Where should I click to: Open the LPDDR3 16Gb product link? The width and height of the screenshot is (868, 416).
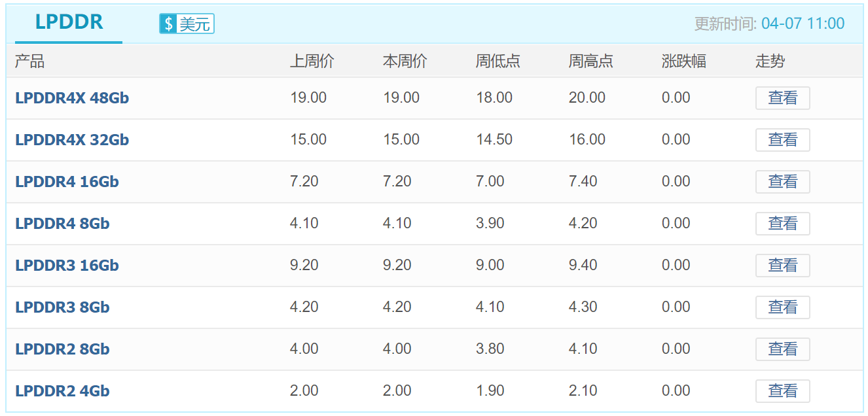click(x=67, y=266)
